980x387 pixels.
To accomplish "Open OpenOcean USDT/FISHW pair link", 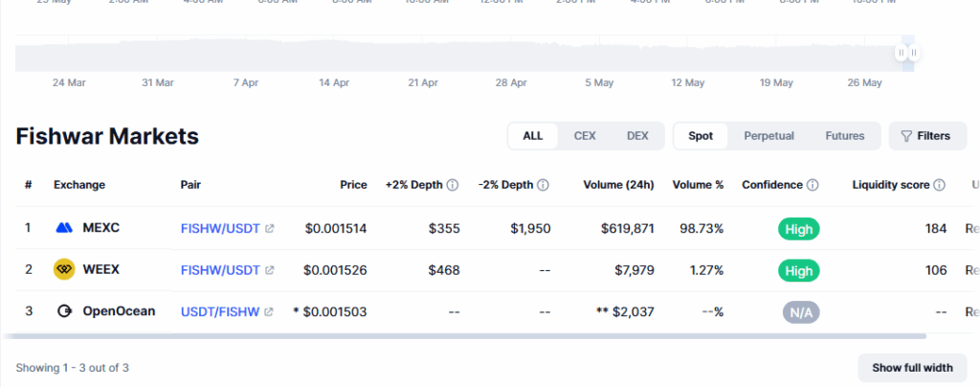I will (220, 311).
